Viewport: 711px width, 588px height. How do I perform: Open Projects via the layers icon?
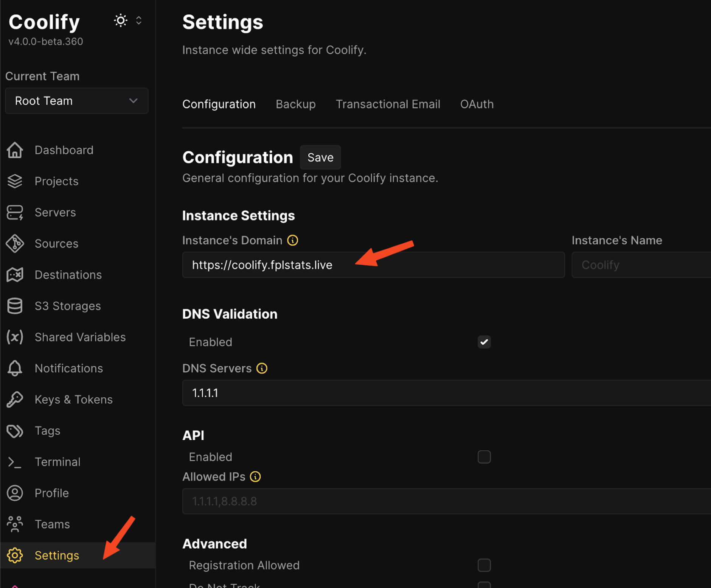15,181
